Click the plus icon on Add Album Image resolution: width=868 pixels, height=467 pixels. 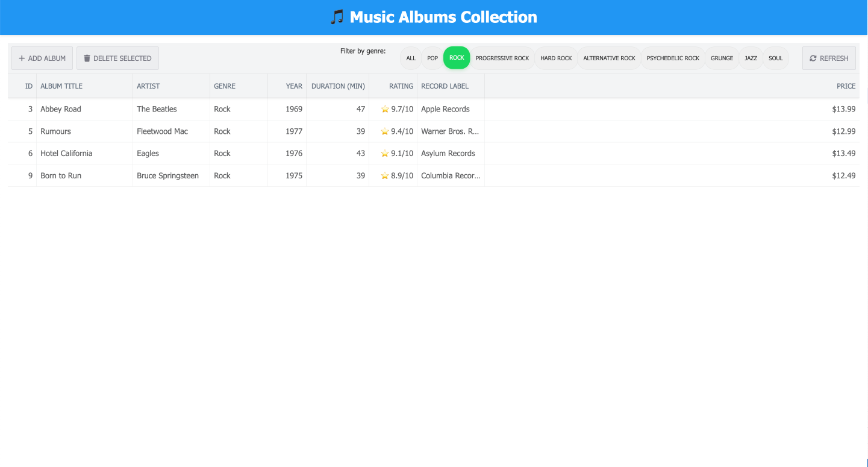coord(22,58)
